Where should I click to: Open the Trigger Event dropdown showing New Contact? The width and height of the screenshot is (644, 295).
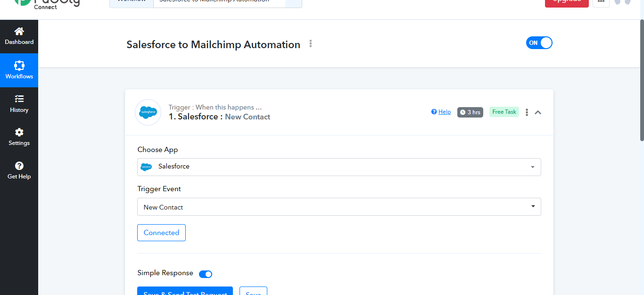[x=339, y=207]
